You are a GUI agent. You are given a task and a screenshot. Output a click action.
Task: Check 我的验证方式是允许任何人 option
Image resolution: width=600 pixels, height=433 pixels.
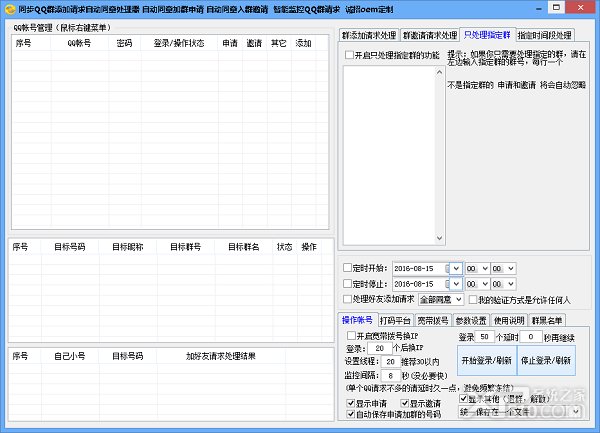click(473, 300)
